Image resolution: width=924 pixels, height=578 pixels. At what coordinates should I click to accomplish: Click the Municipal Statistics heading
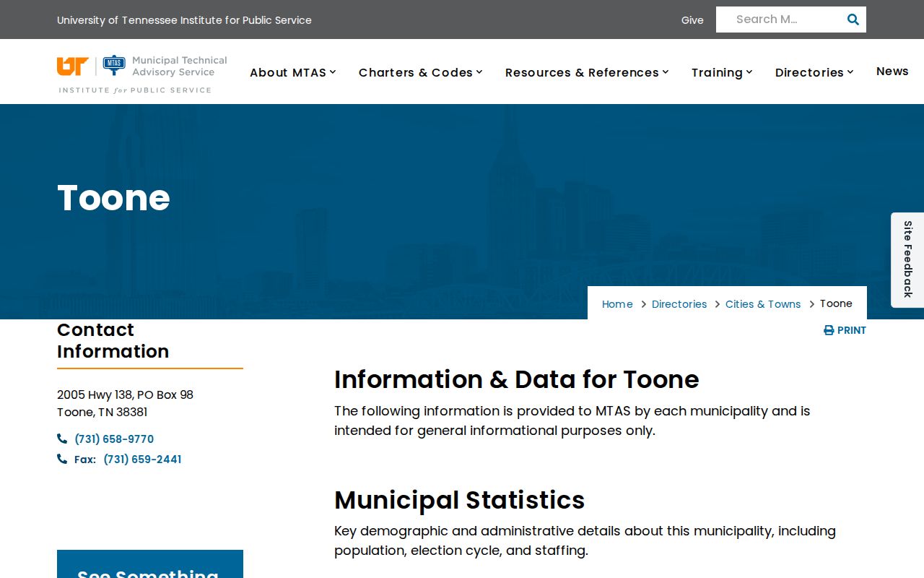pos(459,500)
